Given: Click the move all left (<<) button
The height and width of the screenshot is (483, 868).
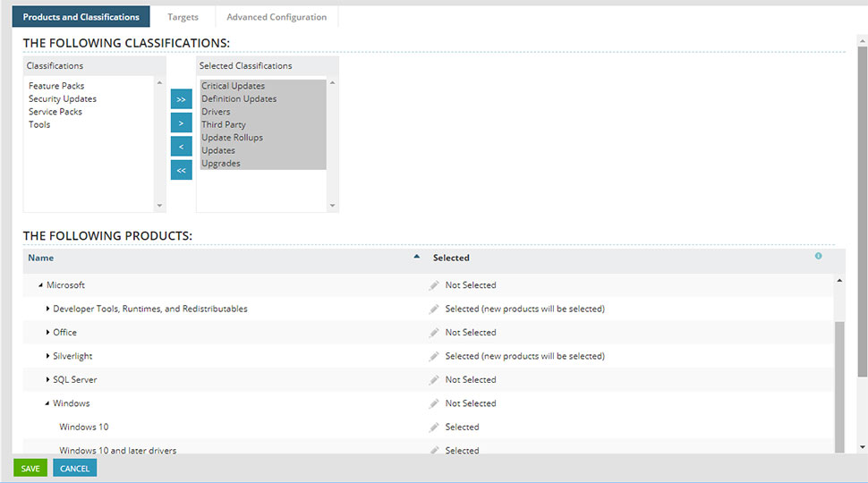Looking at the screenshot, I should (x=181, y=171).
